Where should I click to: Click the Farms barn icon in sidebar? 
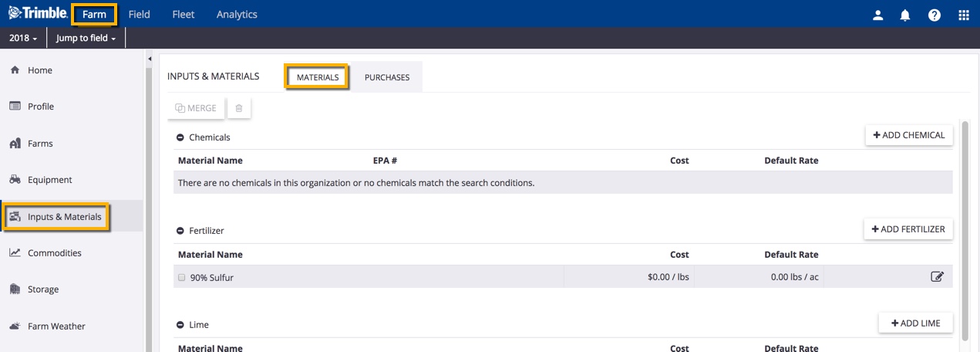15,144
